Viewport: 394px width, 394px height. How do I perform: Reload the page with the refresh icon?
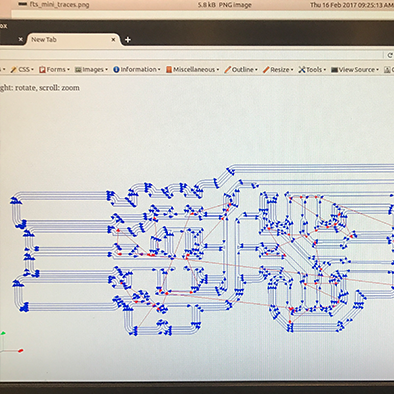point(390,55)
